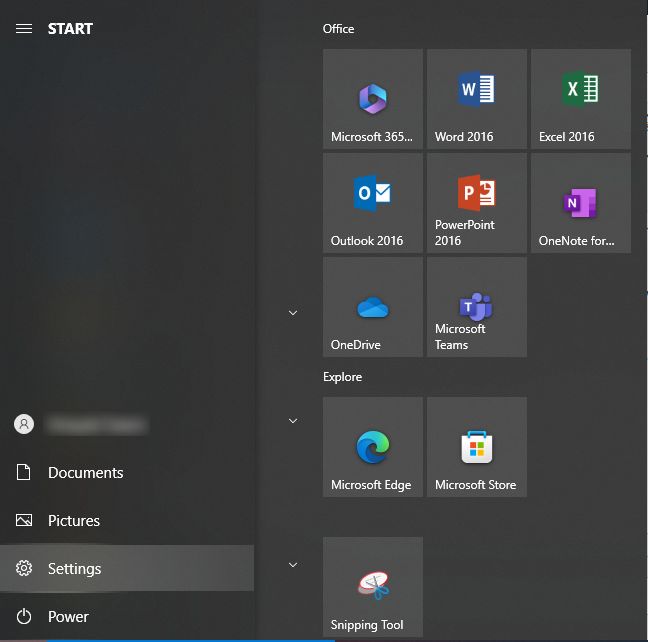Click the user account profile picture
648x642 pixels.
(24, 425)
